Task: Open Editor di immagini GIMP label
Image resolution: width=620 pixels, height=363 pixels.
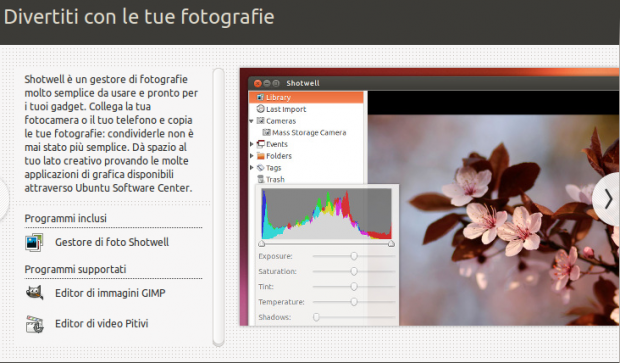Action: pos(110,293)
